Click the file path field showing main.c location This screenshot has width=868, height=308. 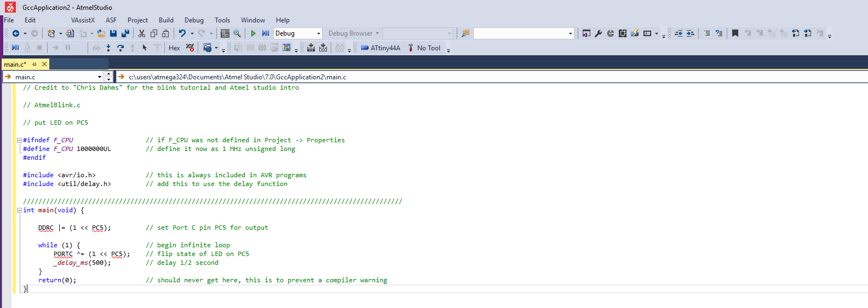491,77
